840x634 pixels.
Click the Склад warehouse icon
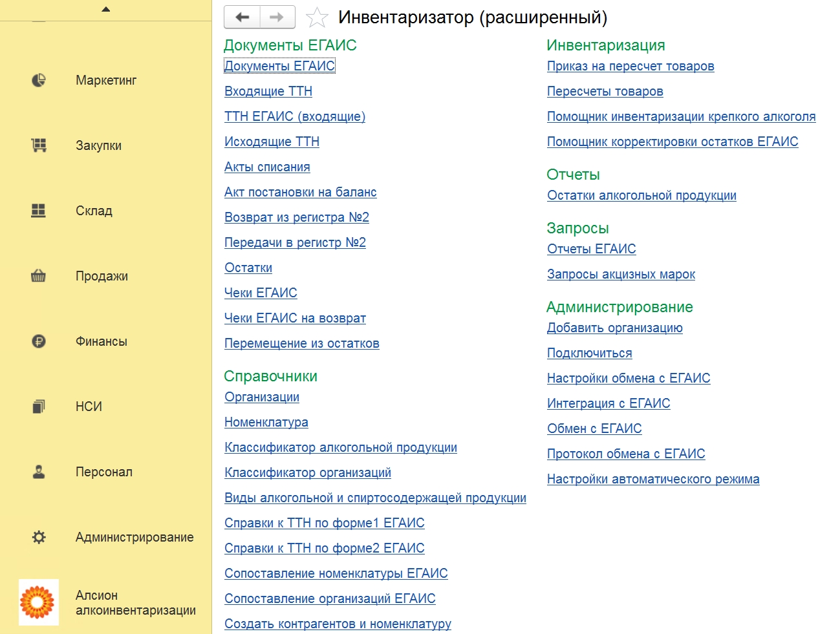(x=39, y=211)
